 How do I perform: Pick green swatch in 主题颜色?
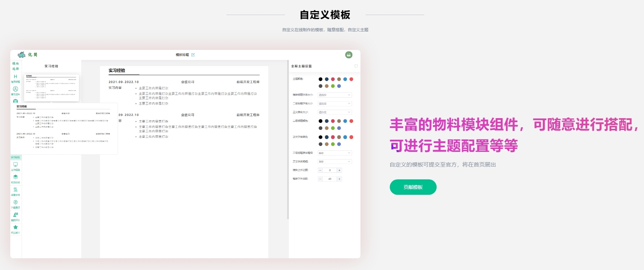tap(333, 86)
